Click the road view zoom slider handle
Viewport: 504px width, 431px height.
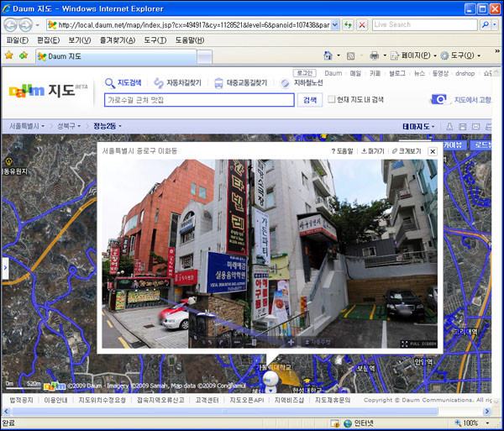tap(254, 342)
